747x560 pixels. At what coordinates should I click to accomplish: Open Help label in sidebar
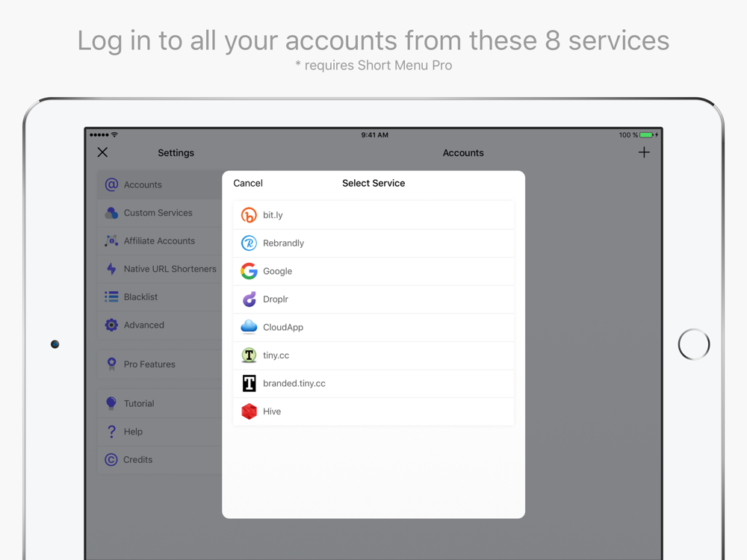[x=133, y=432]
